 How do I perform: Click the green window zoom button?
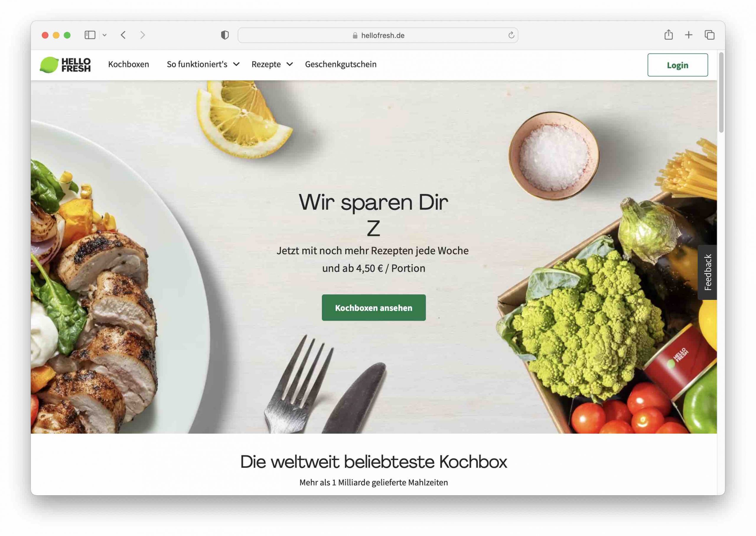pos(67,35)
